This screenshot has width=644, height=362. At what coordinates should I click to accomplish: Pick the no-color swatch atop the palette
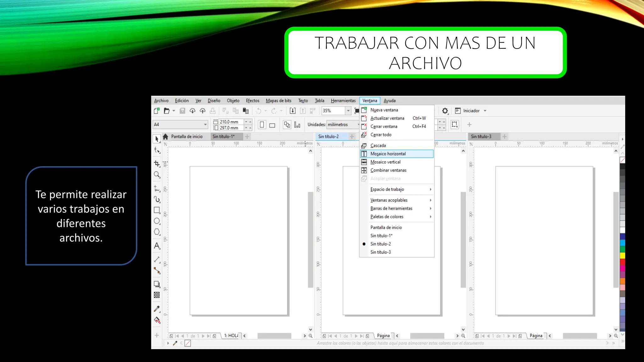click(622, 160)
